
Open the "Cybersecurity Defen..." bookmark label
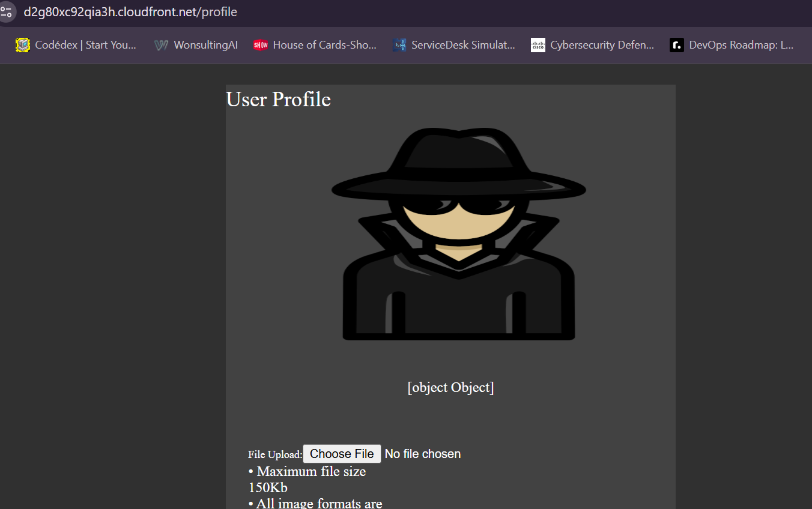[602, 45]
